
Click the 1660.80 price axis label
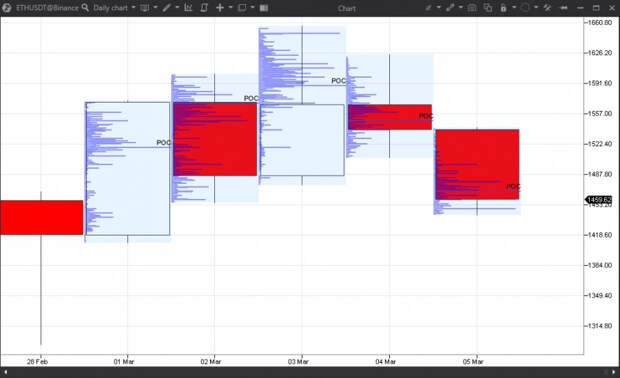tap(599, 23)
